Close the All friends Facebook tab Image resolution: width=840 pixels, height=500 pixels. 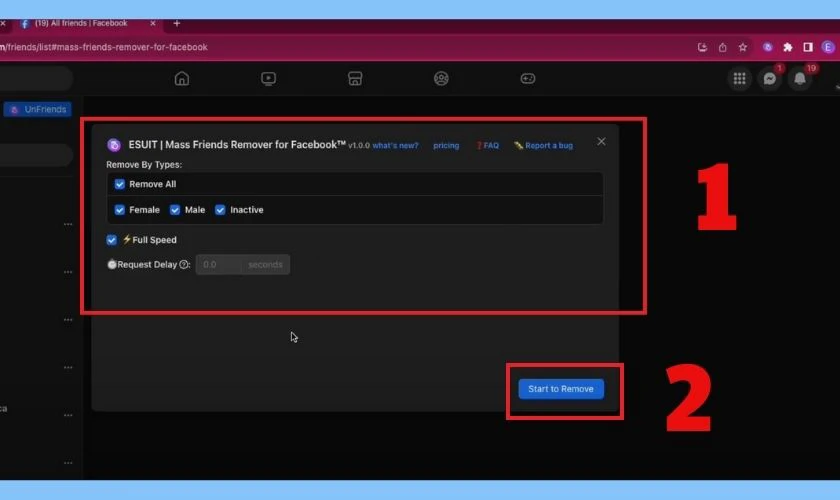153,24
